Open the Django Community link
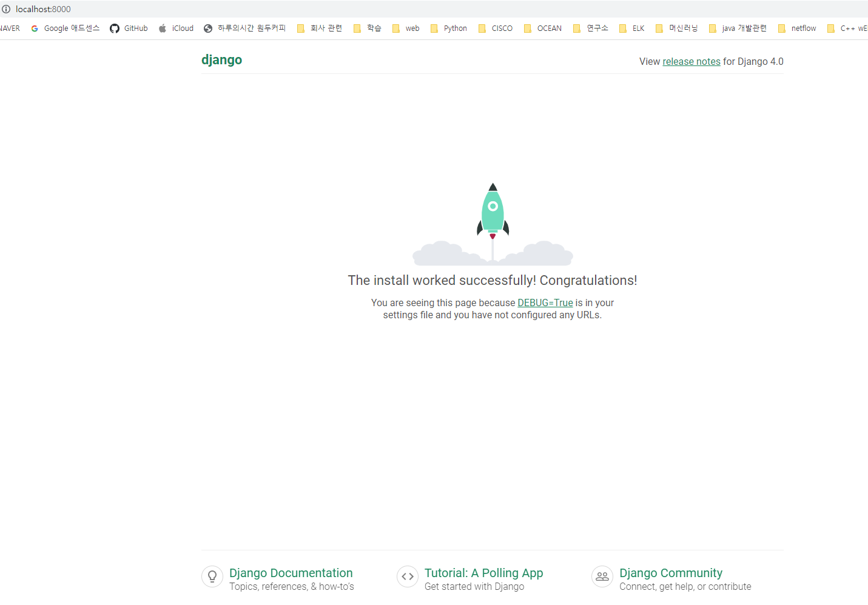 pos(670,573)
